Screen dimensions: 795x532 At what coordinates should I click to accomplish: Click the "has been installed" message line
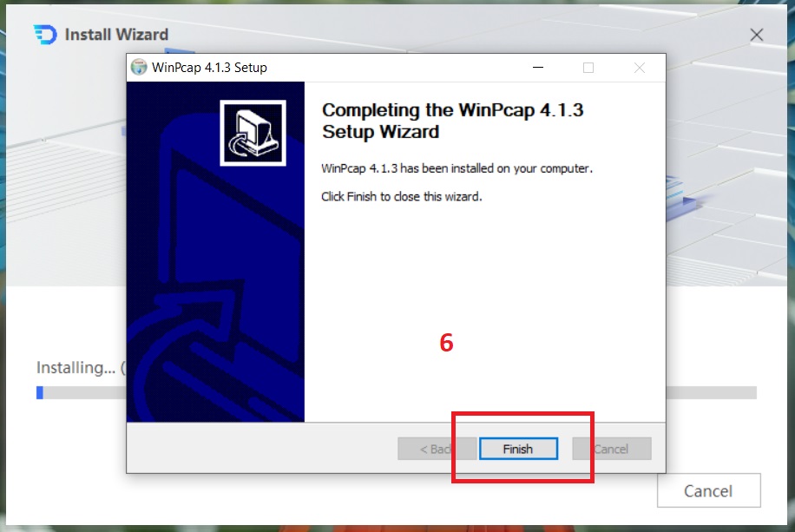457,168
